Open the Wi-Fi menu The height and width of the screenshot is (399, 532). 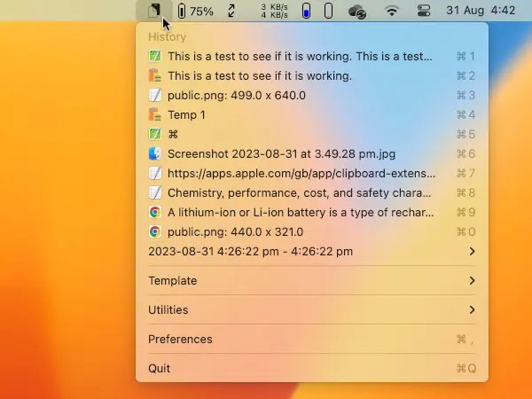point(392,11)
